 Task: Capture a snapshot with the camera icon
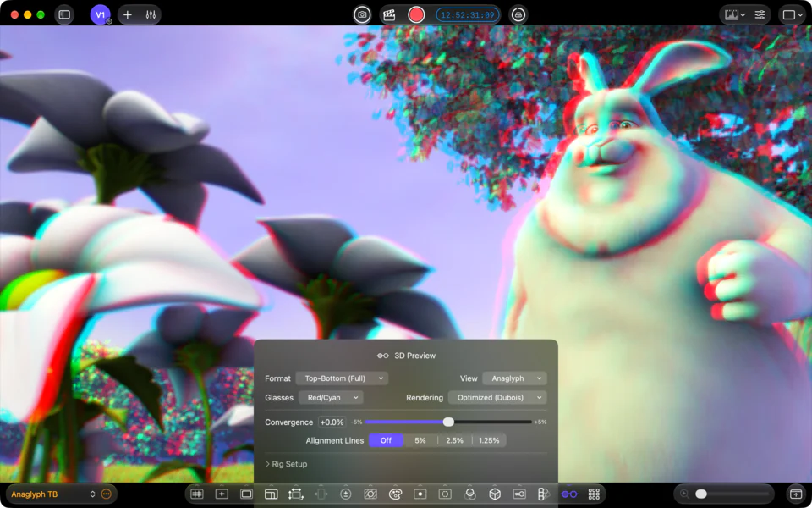(x=363, y=14)
